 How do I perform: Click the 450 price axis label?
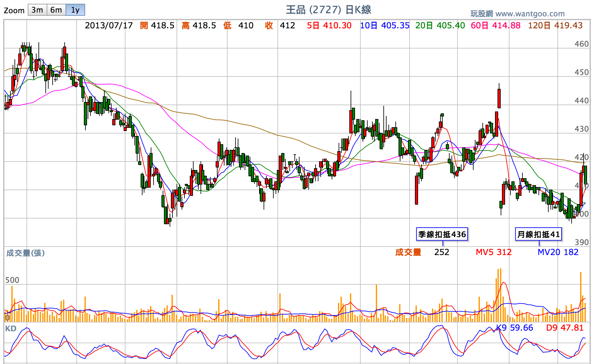(582, 72)
